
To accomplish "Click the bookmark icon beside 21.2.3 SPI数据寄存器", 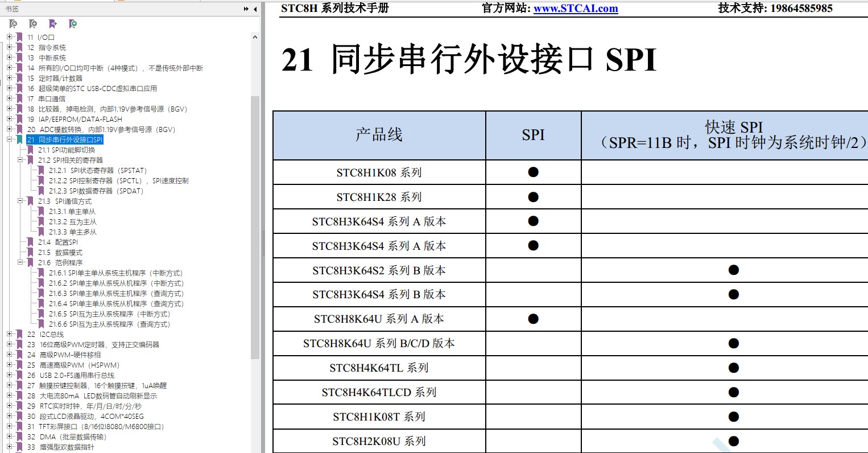I will 41,191.
